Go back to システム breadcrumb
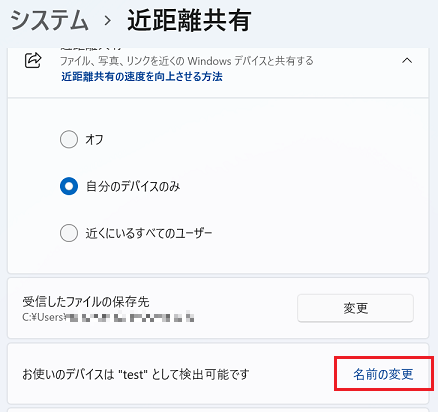Viewport: 438px width, 412px height. coord(49,21)
